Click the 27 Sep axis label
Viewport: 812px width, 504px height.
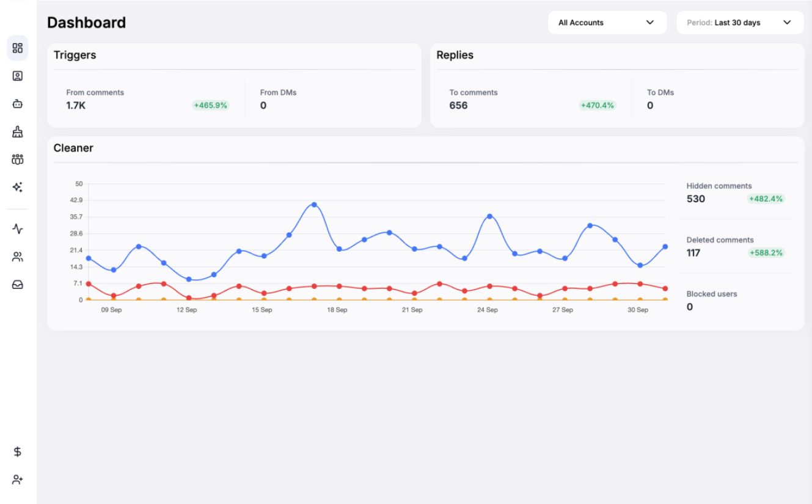[563, 310]
